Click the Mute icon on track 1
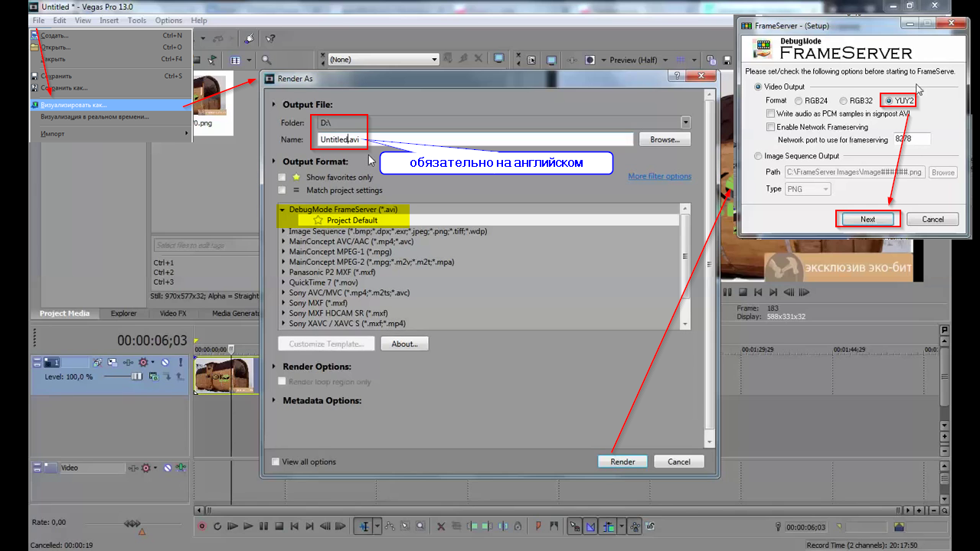The height and width of the screenshot is (551, 980). [165, 362]
